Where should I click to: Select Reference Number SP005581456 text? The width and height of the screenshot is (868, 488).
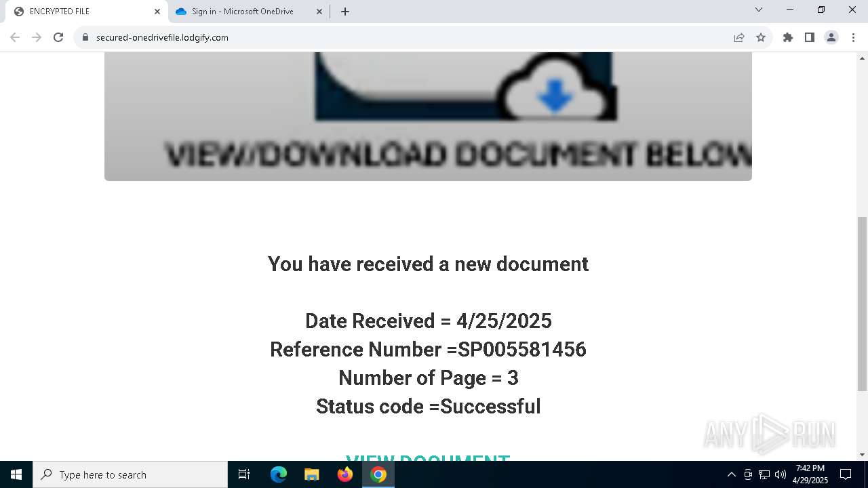click(x=428, y=349)
